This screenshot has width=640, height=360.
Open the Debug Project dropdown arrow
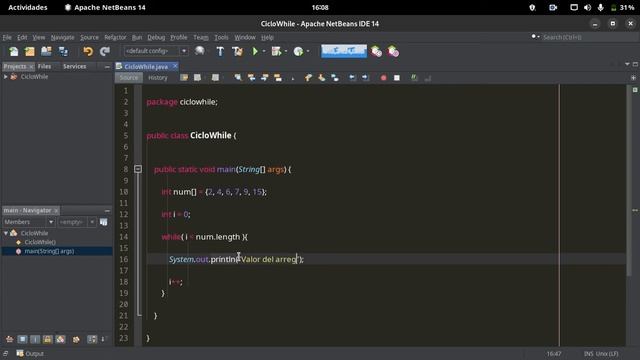pyautogui.click(x=286, y=51)
